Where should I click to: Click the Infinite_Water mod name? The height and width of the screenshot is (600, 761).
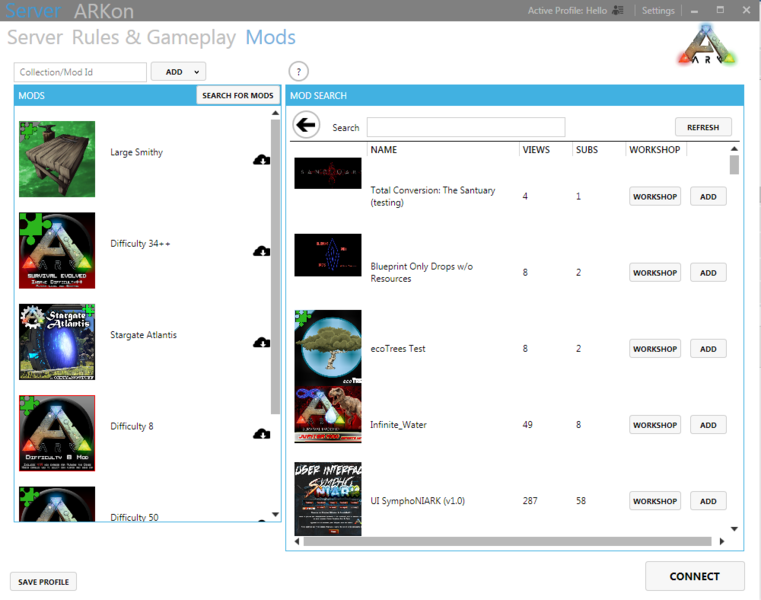click(398, 425)
